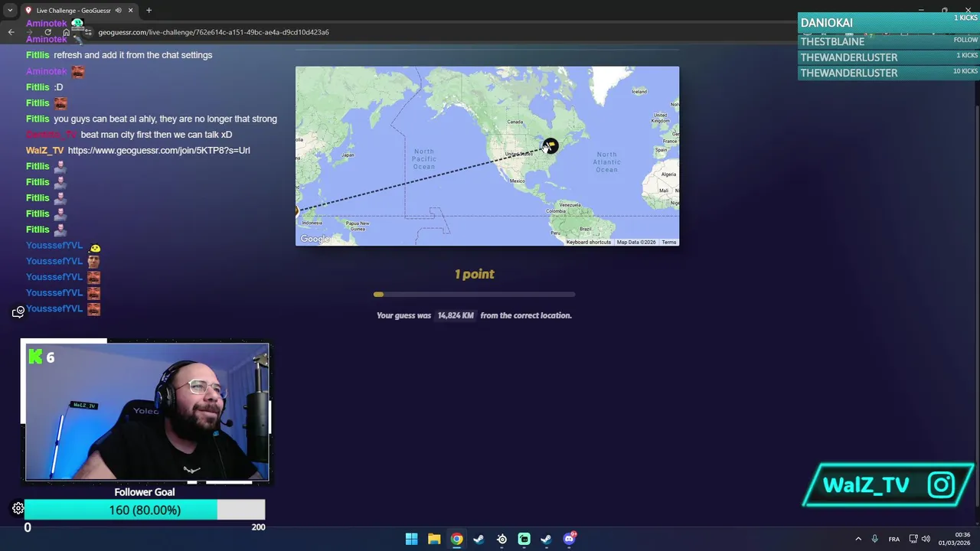Click the Iceland label on the map
Image resolution: width=980 pixels, height=551 pixels.
tap(639, 91)
